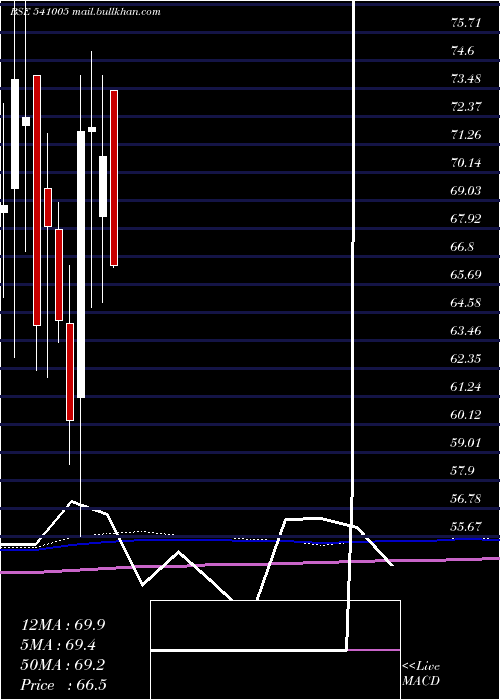Click the 63.46 price axis label
The height and width of the screenshot is (700, 500).
466,331
